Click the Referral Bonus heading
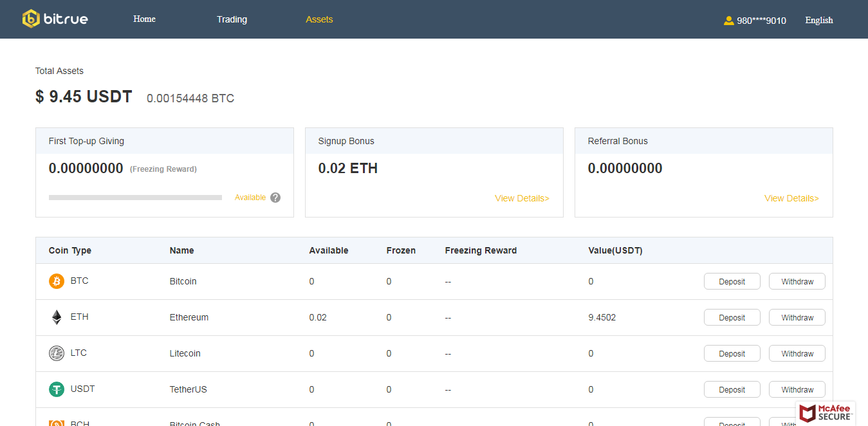Image resolution: width=868 pixels, height=426 pixels. (x=618, y=141)
